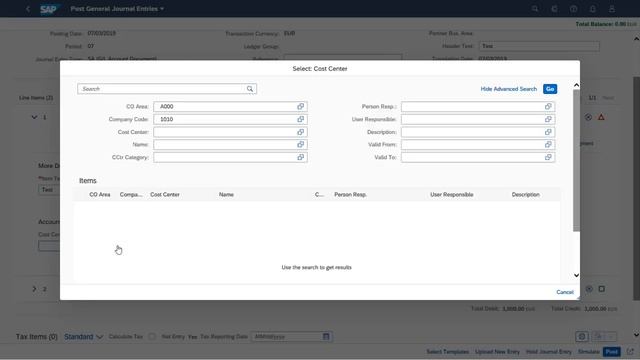
Task: Open Tax Reporting Date calendar icon
Action: 326,337
